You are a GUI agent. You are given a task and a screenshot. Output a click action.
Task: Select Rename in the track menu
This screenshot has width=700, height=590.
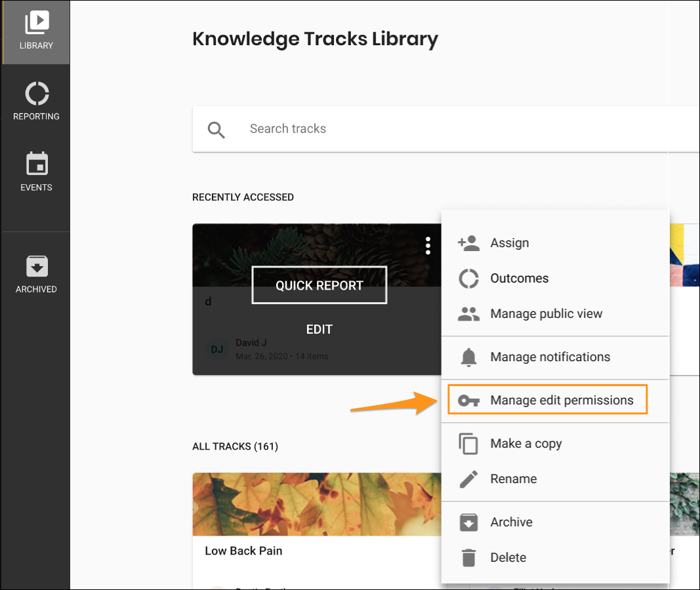coord(513,479)
